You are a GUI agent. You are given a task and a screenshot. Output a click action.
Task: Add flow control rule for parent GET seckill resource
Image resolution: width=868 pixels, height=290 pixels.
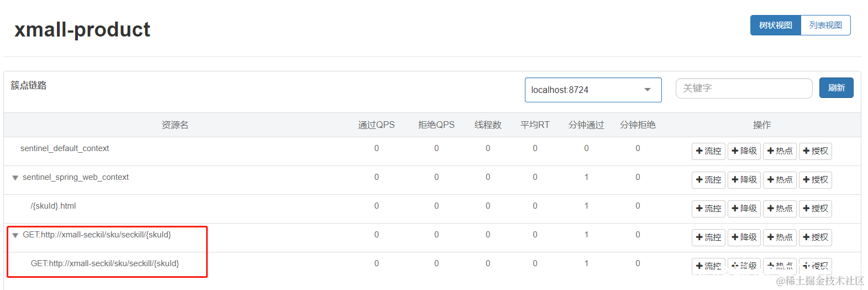(x=708, y=237)
